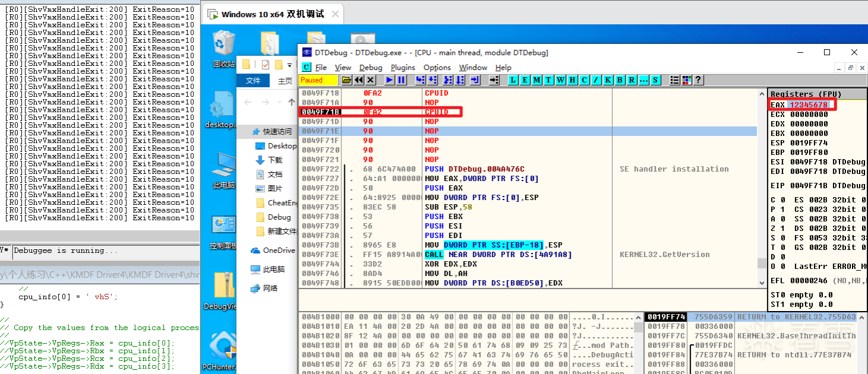
Task: Open the 文件 tab in File Explorer
Action: [x=253, y=81]
